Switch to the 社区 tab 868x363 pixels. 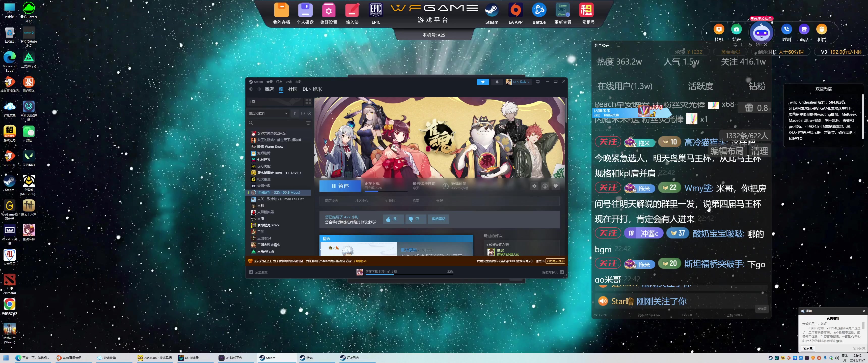tap(292, 89)
